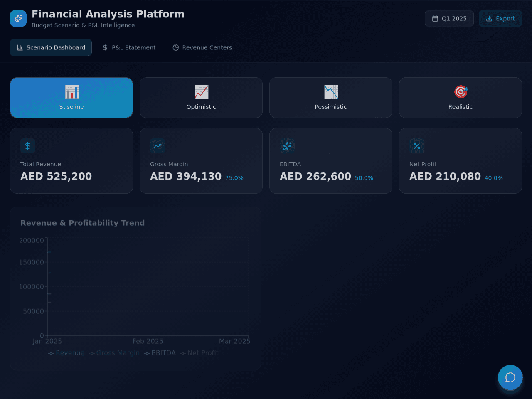Click the calendar icon in Q1 2025 button
Image resolution: width=532 pixels, height=399 pixels.
[435, 19]
